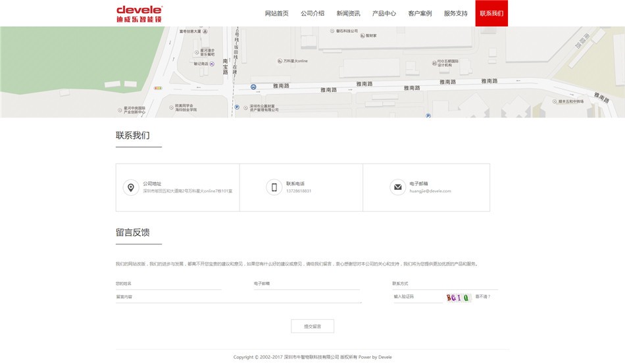Click the Devele logo

coord(139,14)
